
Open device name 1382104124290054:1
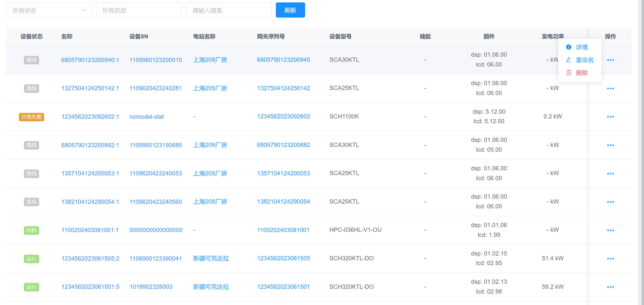coord(90,202)
